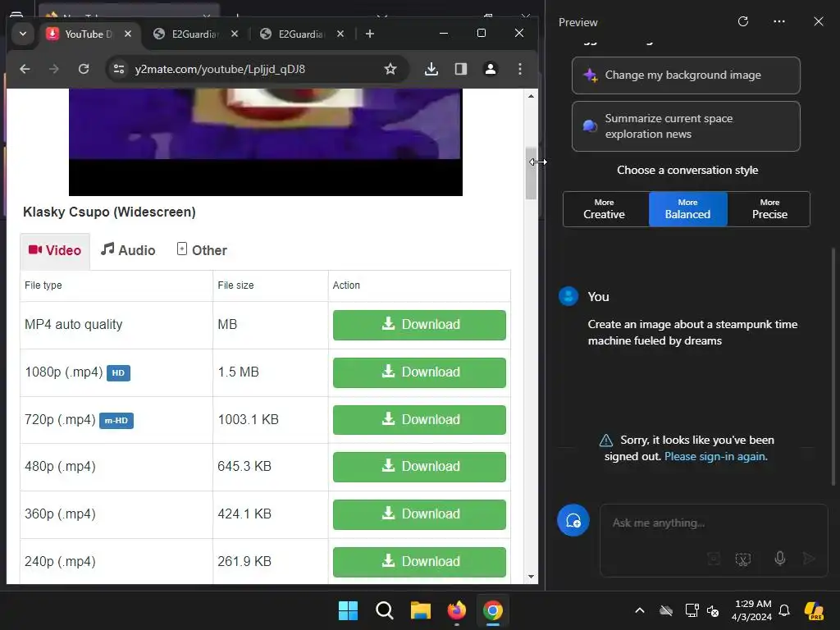
Task: Download the 360p mp4 file
Action: [x=419, y=514]
